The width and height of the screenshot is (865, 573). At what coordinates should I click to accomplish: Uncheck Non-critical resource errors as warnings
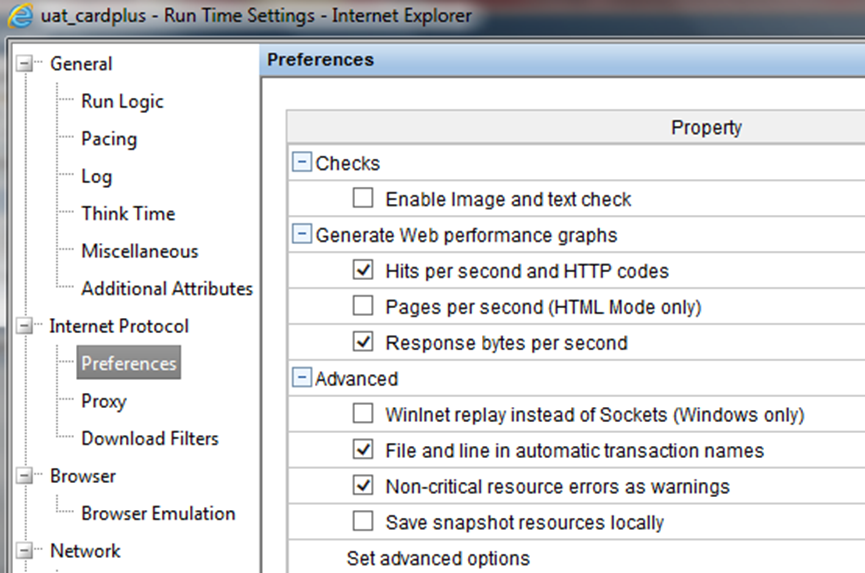[x=362, y=485]
